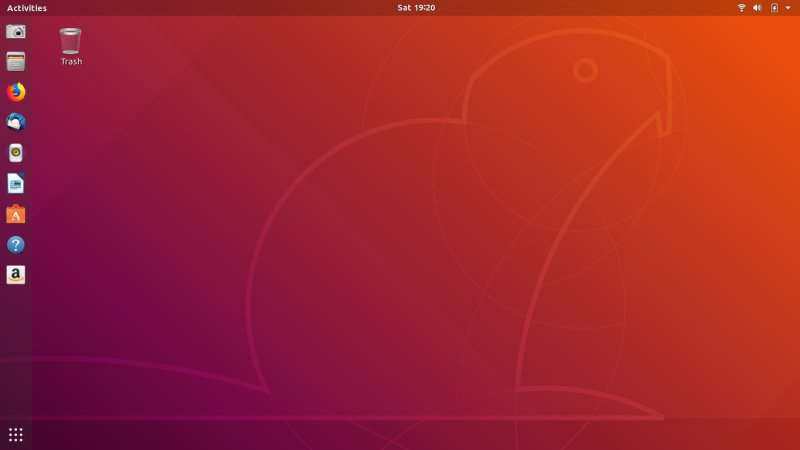Screen dimensions: 800x450
Task: Click the Wi-Fi status icon
Action: click(741, 8)
